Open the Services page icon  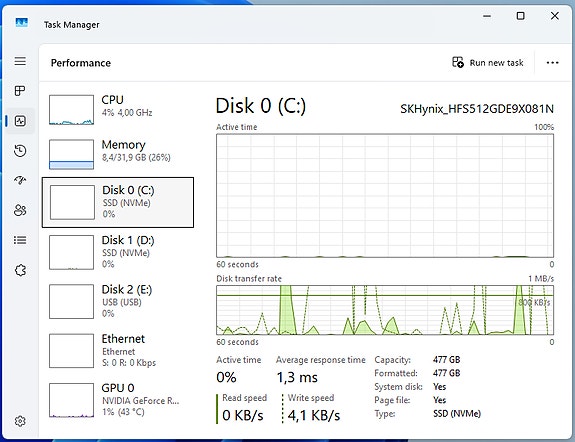[x=20, y=270]
